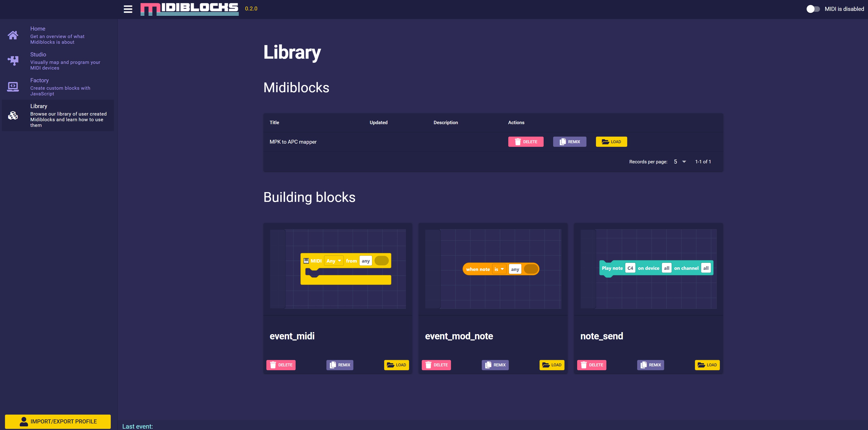Open the 'is' dropdown in the when note block

(x=499, y=269)
